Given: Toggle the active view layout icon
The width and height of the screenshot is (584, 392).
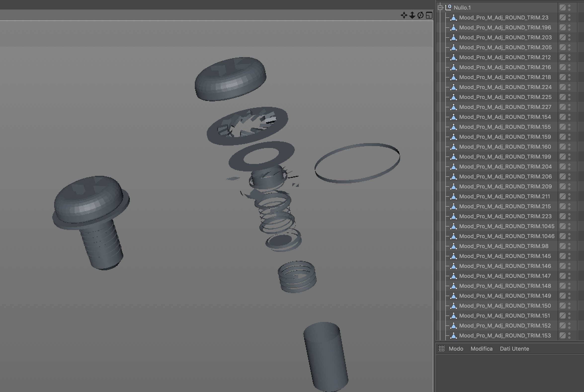Looking at the screenshot, I should (429, 15).
